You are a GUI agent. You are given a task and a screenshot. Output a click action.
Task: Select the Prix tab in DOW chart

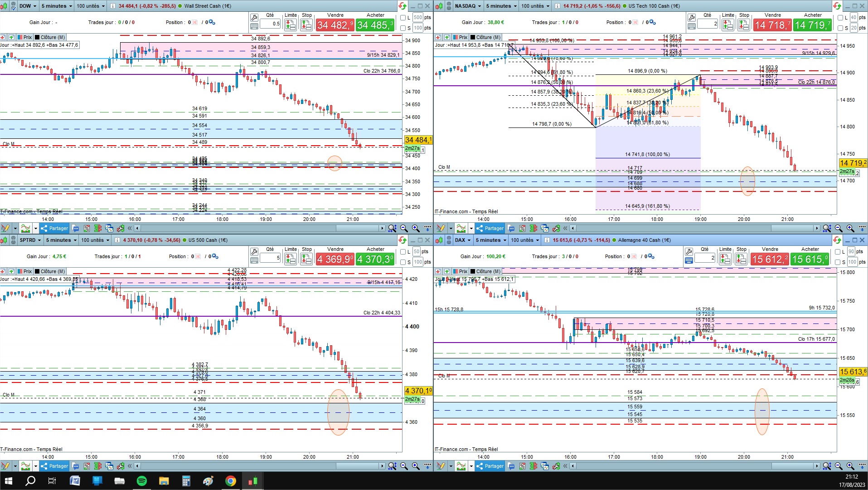[x=24, y=37]
